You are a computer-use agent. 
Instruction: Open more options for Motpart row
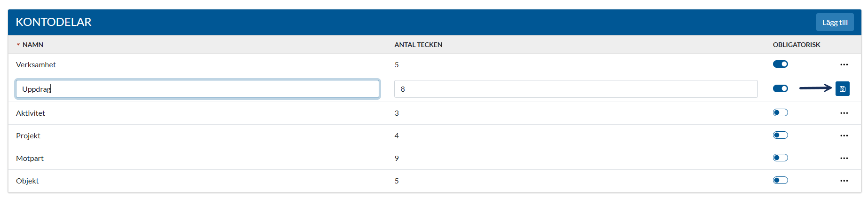[x=844, y=158]
